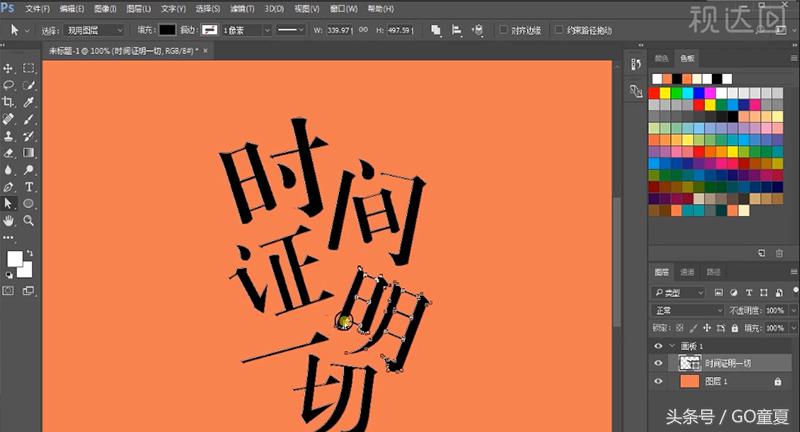
Task: Toggle lock image pixels brush icon
Action: 693,328
